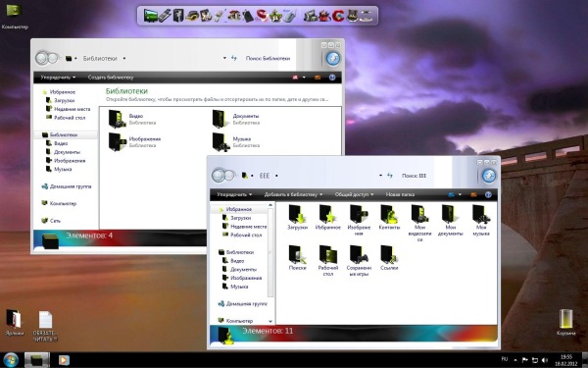Click the help icon in Библиотеки toolbar

click(332, 78)
